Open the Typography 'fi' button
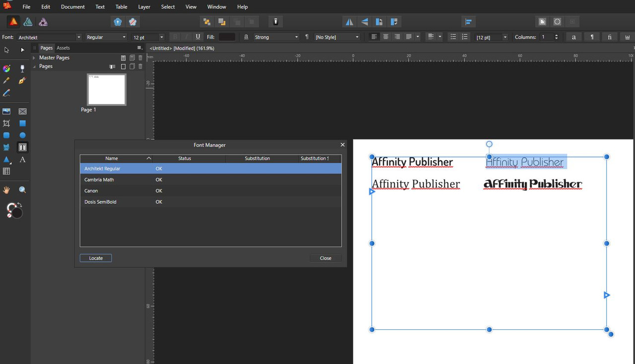This screenshot has height=364, width=635. 610,37
